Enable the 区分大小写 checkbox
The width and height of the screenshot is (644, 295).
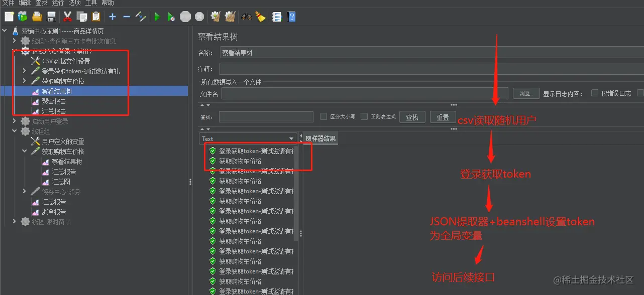click(x=324, y=117)
